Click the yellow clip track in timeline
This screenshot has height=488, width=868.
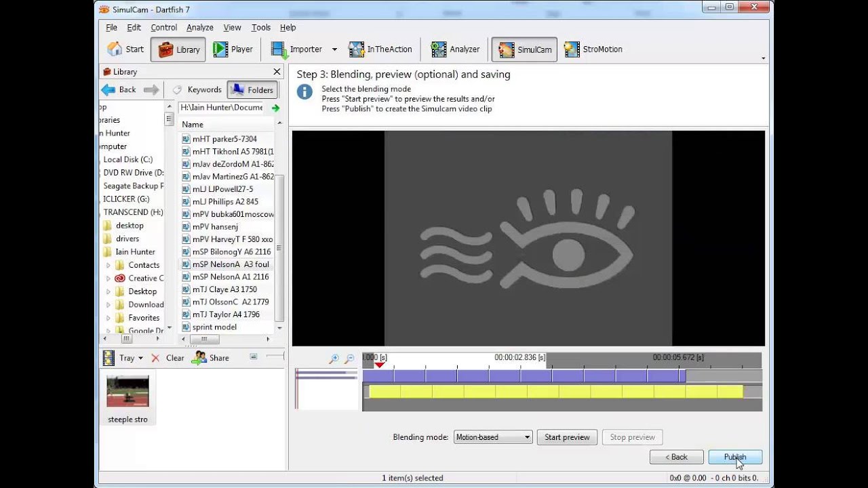[x=555, y=392]
